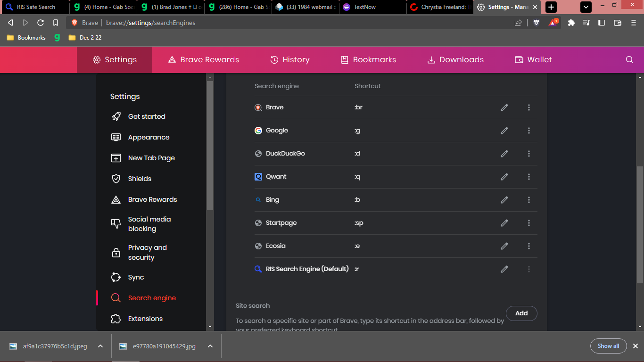The width and height of the screenshot is (644, 362).
Task: Select Shields in the settings sidebar
Action: [140, 179]
